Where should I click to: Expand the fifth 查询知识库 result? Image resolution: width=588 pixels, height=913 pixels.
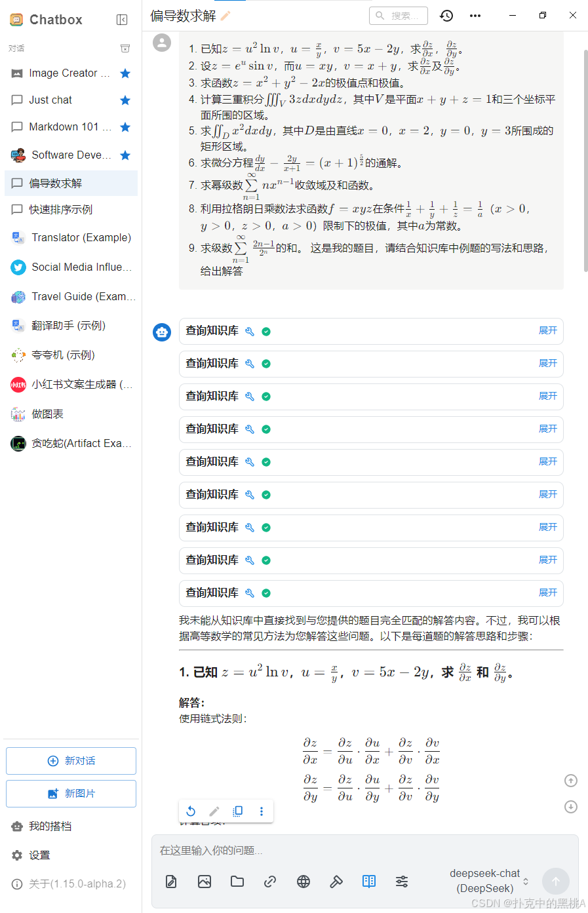(548, 462)
